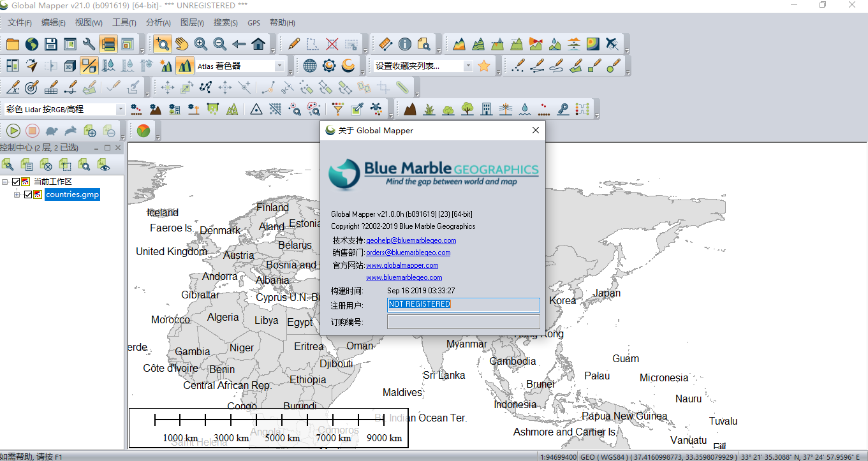Close the 控制中心 panel

pos(119,147)
